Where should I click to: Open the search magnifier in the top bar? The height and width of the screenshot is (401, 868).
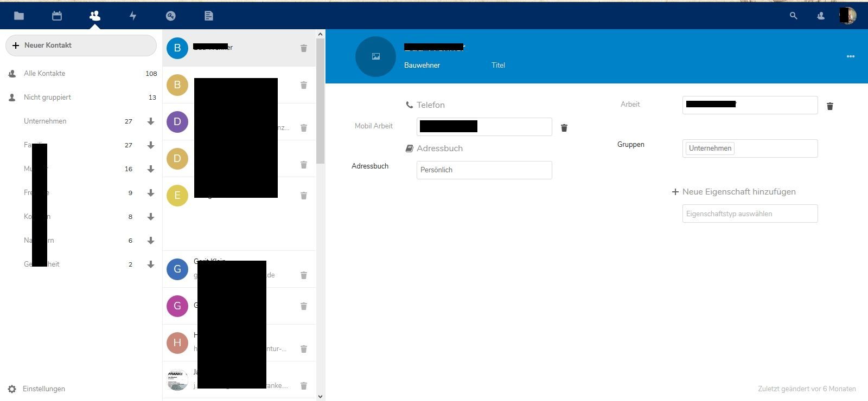coord(794,16)
